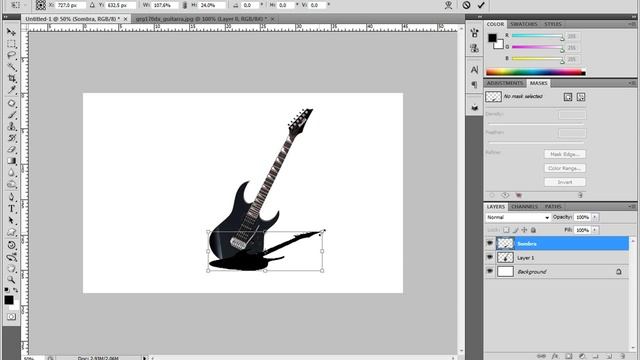Select the Clone Stamp tool
This screenshot has height=360, width=640.
point(11,126)
